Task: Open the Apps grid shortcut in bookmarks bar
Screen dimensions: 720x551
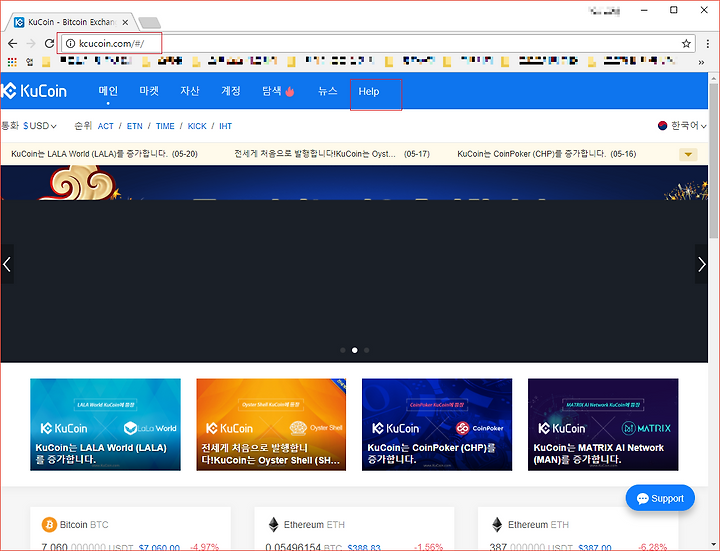Action: (x=12, y=62)
